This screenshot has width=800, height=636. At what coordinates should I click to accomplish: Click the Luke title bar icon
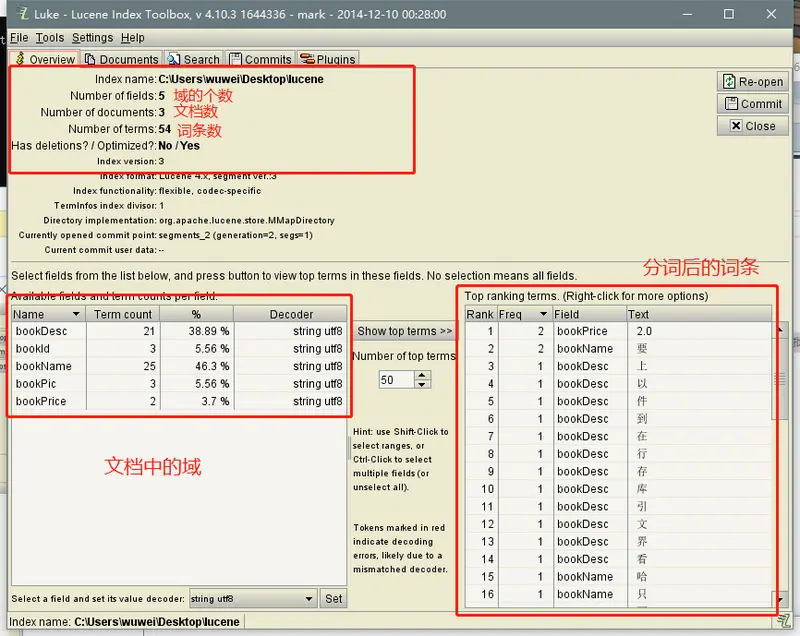coord(22,13)
